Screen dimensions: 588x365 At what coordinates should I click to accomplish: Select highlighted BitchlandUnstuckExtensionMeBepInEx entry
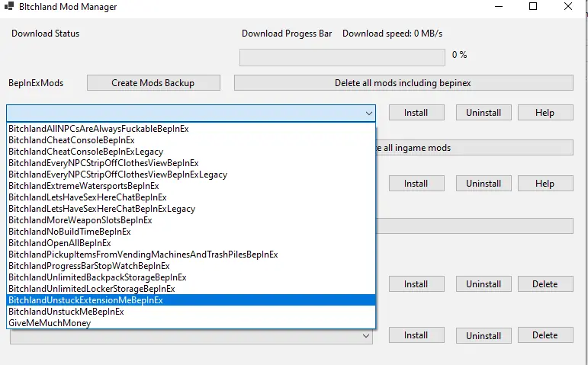coord(191,300)
